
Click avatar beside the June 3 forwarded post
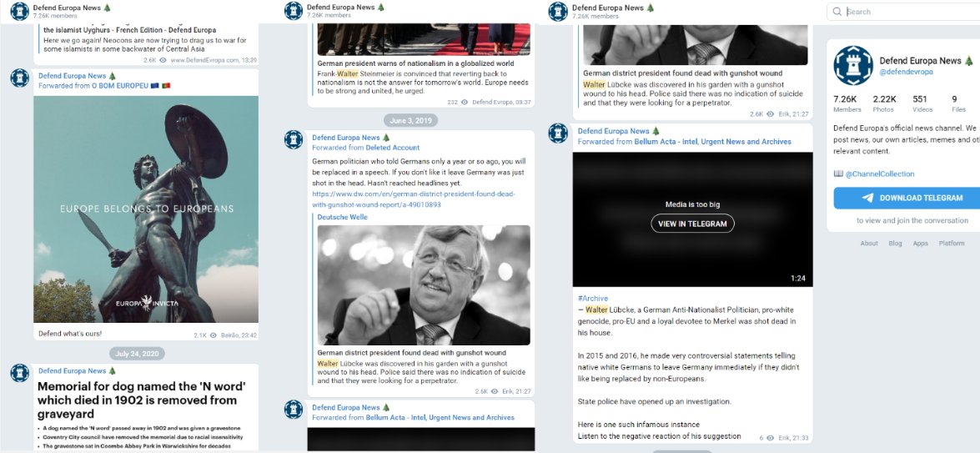click(x=294, y=140)
